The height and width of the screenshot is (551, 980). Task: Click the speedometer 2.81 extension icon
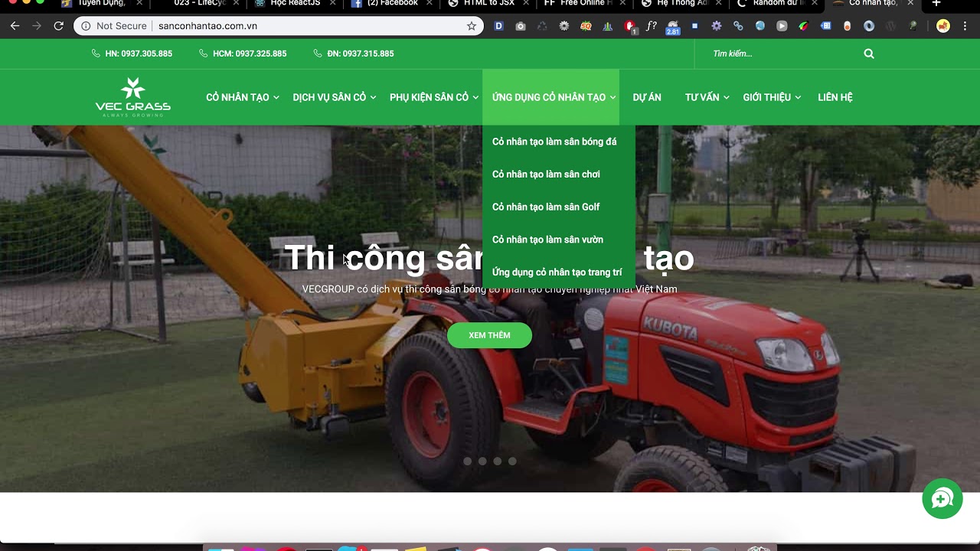click(673, 28)
